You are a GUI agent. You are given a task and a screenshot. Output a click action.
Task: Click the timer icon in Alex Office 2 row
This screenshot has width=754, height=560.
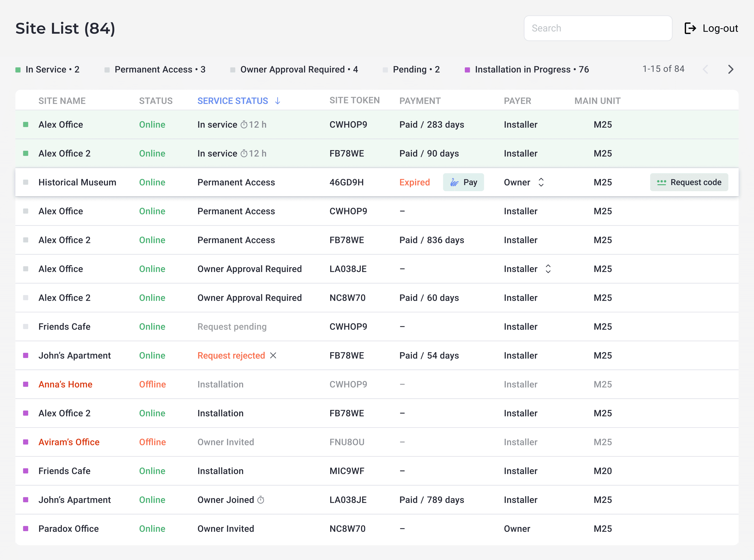(244, 154)
